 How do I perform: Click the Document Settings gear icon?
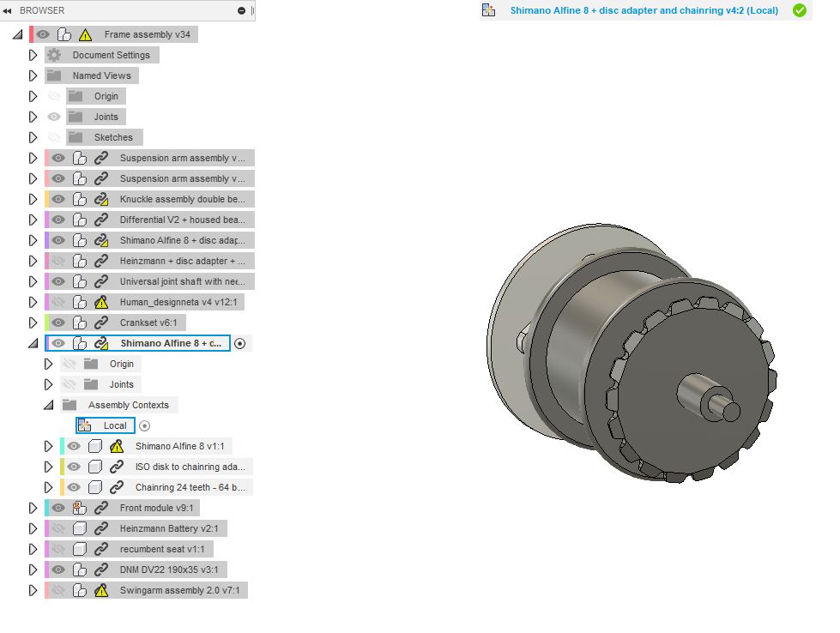click(x=53, y=55)
